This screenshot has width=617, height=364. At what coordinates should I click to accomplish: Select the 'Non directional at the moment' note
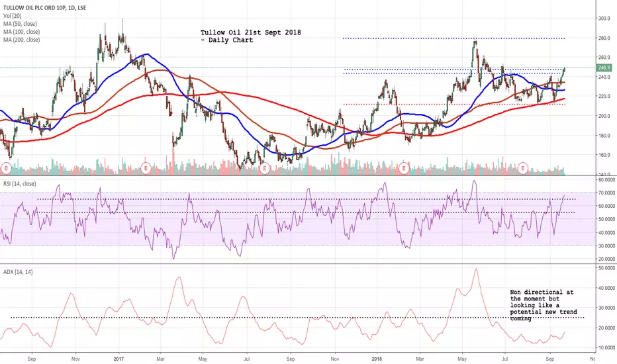544,305
